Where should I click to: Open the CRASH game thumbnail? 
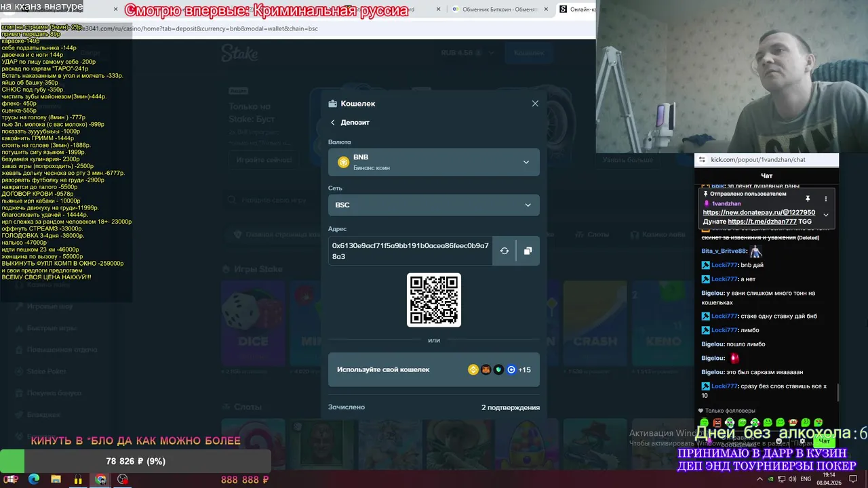pyautogui.click(x=595, y=323)
